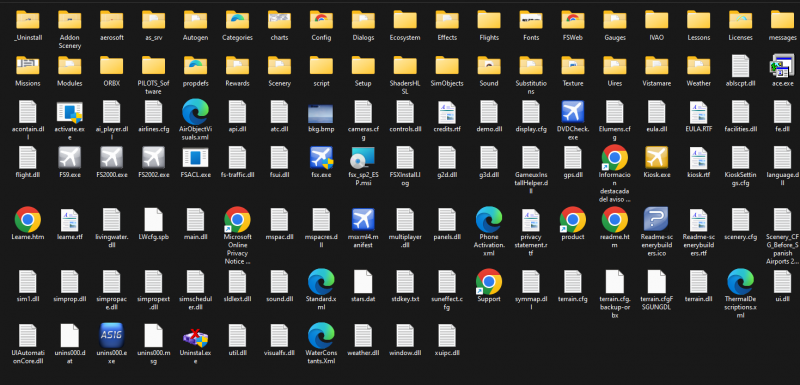Select the msxml4.manifest icon
Viewport: 800px width, 385px height.
pos(363,219)
